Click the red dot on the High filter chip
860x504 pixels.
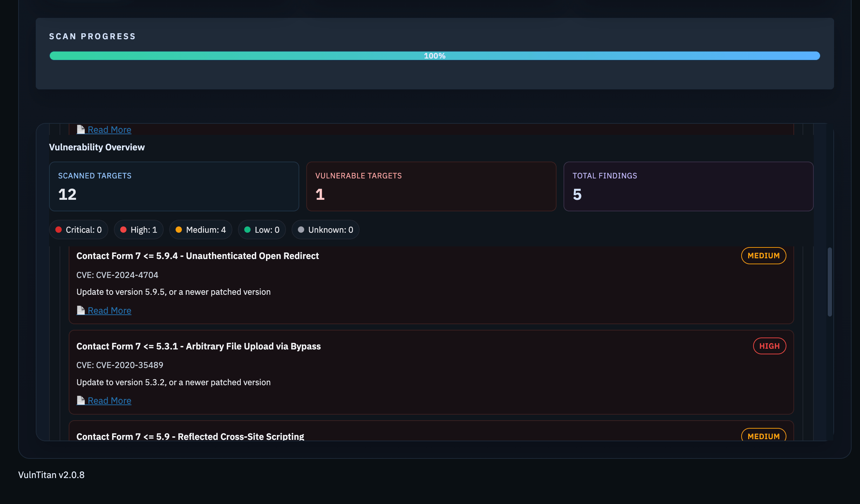(123, 230)
